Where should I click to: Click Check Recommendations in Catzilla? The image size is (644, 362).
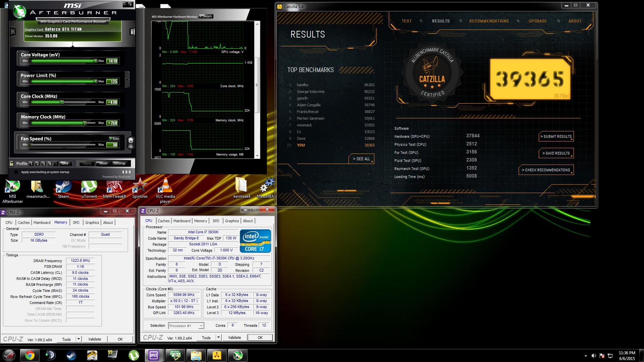click(x=546, y=170)
